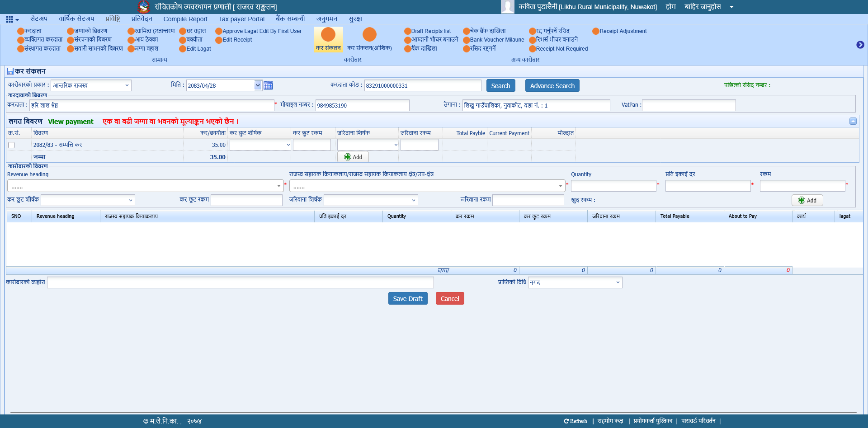
Task: Open रसिद रद्दगर्ने ribbon item
Action: 480,48
